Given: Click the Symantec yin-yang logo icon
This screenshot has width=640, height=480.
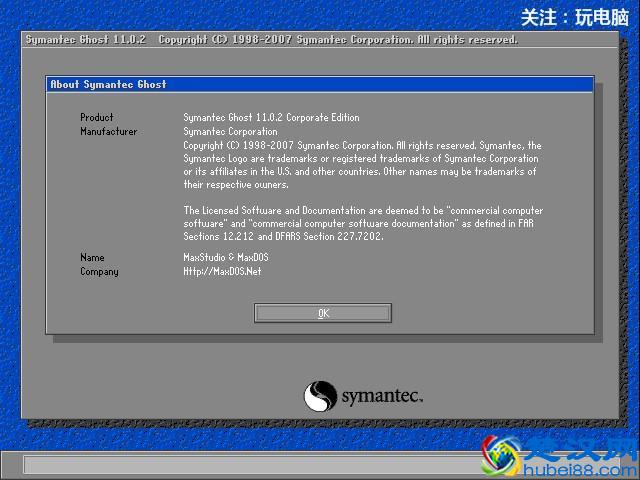Looking at the screenshot, I should pyautogui.click(x=320, y=396).
